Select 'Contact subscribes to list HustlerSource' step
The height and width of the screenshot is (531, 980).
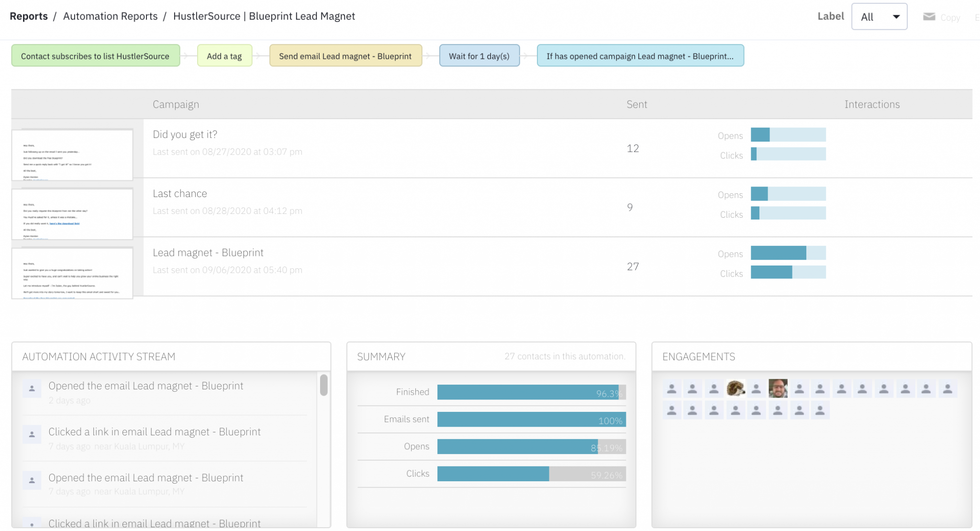coord(95,56)
